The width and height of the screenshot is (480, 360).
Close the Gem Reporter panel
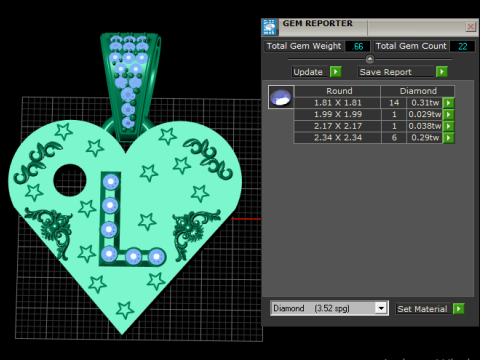470,27
